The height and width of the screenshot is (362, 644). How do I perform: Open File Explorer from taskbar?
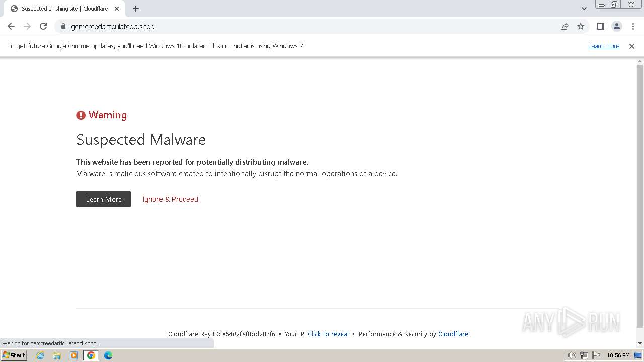coord(57,355)
